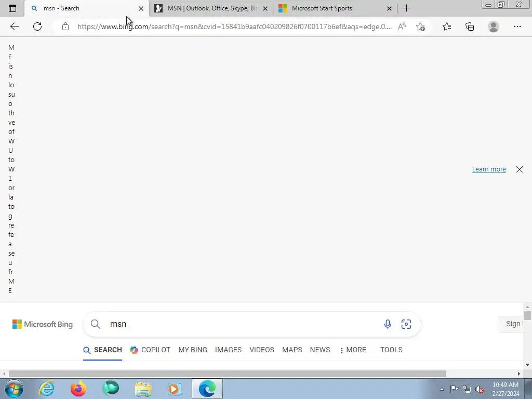Dismiss the banner next to Learn more

tap(520, 169)
